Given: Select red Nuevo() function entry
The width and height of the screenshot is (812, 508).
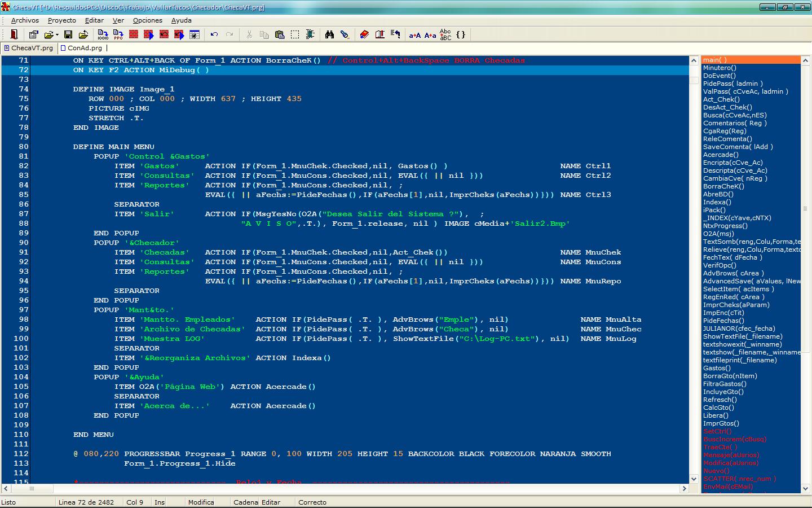Looking at the screenshot, I should point(716,471).
